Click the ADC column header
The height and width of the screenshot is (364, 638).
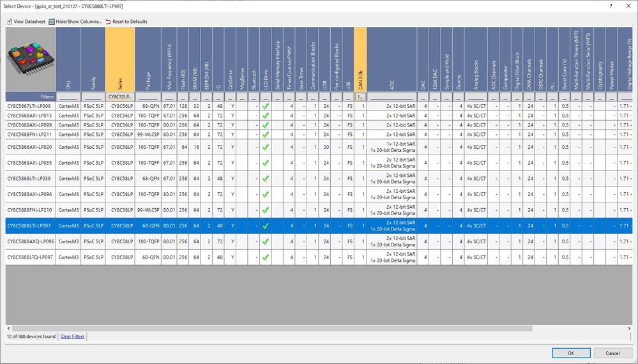[391, 59]
